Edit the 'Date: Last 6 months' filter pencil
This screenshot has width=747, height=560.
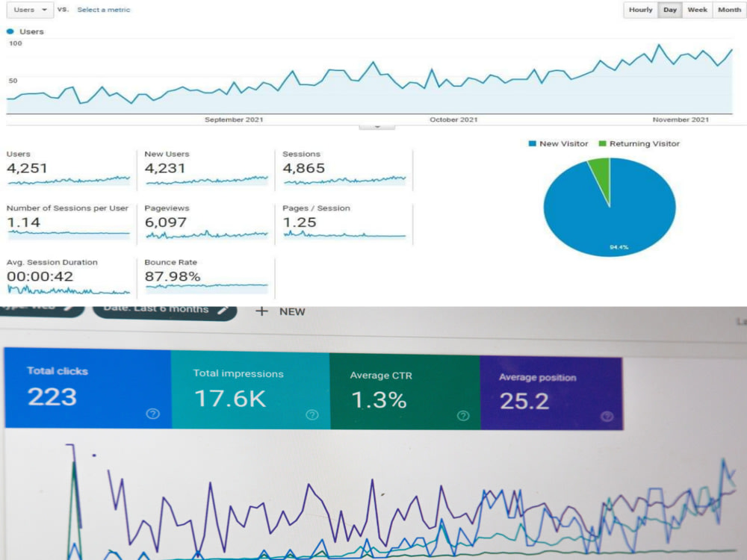(223, 310)
